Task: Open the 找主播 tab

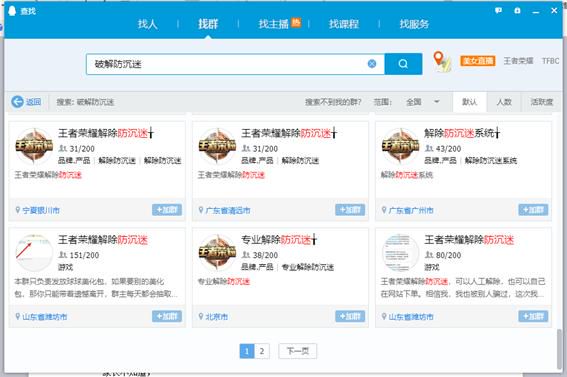Action: coord(274,24)
